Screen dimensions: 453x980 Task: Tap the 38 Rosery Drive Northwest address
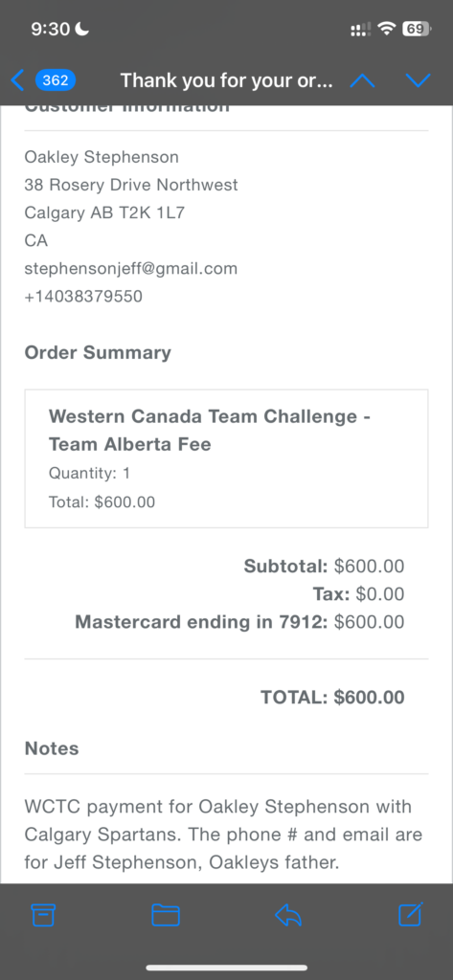tap(131, 185)
